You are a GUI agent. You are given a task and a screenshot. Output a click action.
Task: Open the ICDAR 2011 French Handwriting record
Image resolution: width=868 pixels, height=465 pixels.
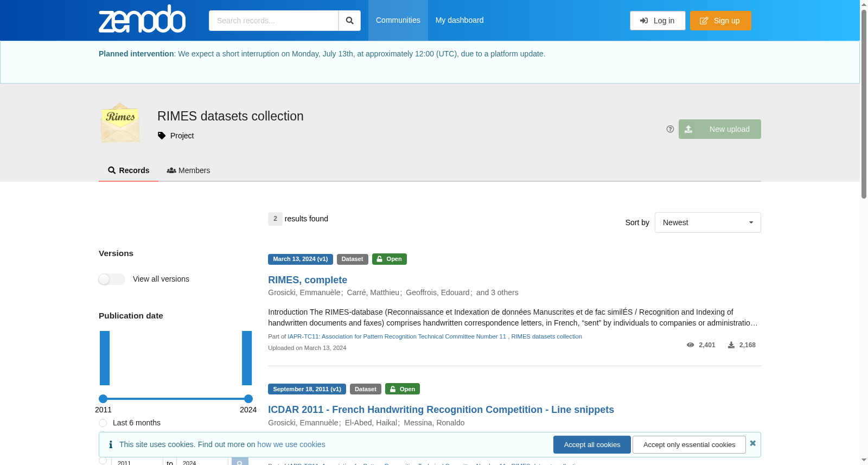click(441, 410)
